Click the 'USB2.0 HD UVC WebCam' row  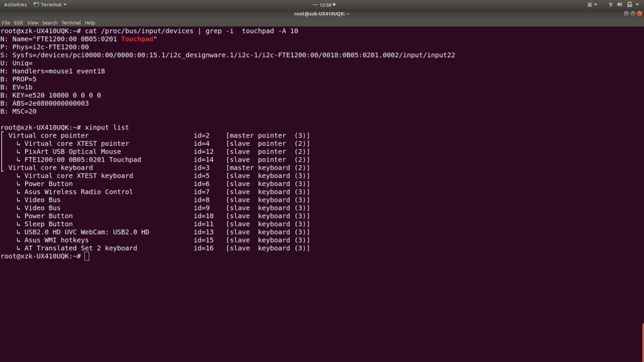tap(163, 233)
